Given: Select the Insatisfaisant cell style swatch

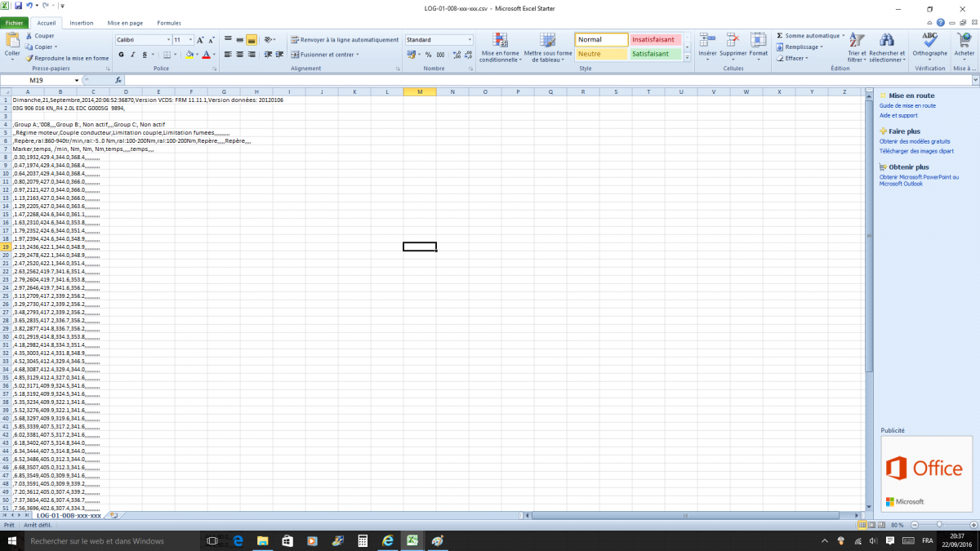Looking at the screenshot, I should tap(657, 39).
